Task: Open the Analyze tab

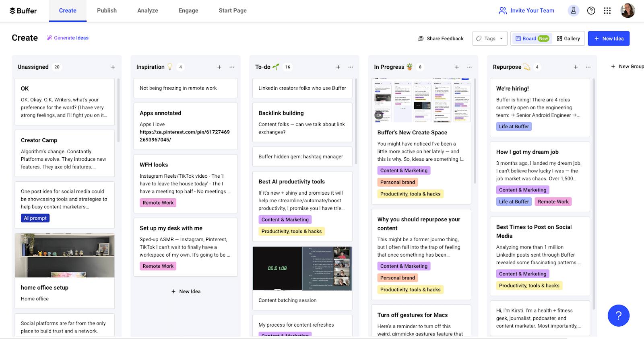Action: pos(147,10)
